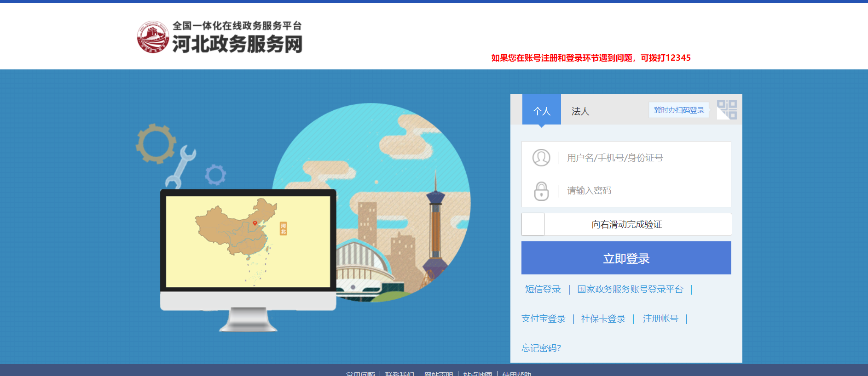
Task: Click the 全国一体化在线政务服务平台 heading
Action: (237, 26)
